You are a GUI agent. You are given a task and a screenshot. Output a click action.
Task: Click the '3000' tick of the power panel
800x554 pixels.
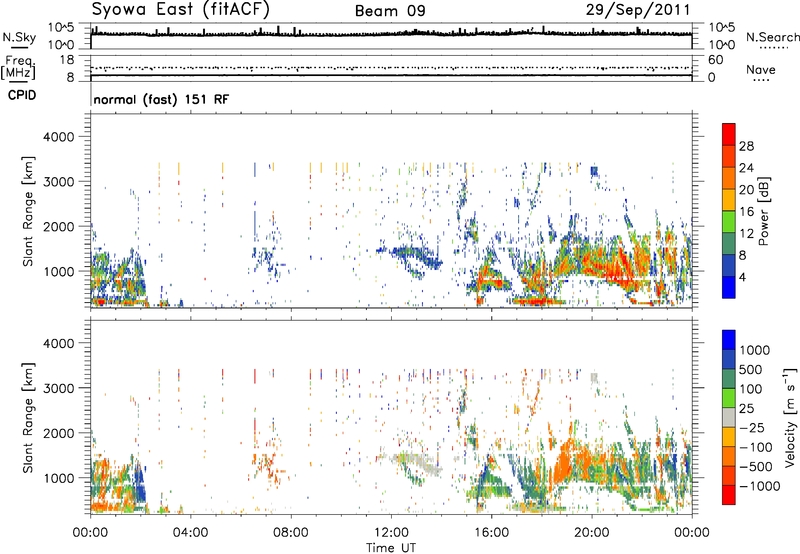58,182
